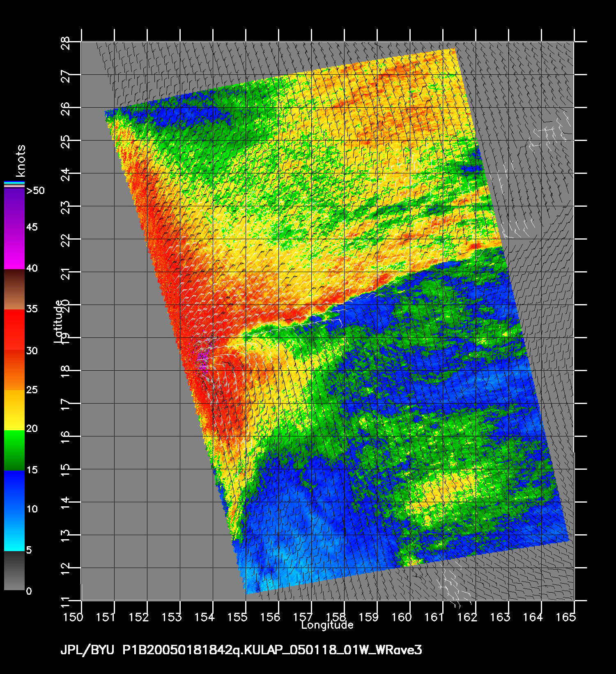Image resolution: width=616 pixels, height=674 pixels.
Task: Select the latitude tick label '27'
Action: coord(66,76)
